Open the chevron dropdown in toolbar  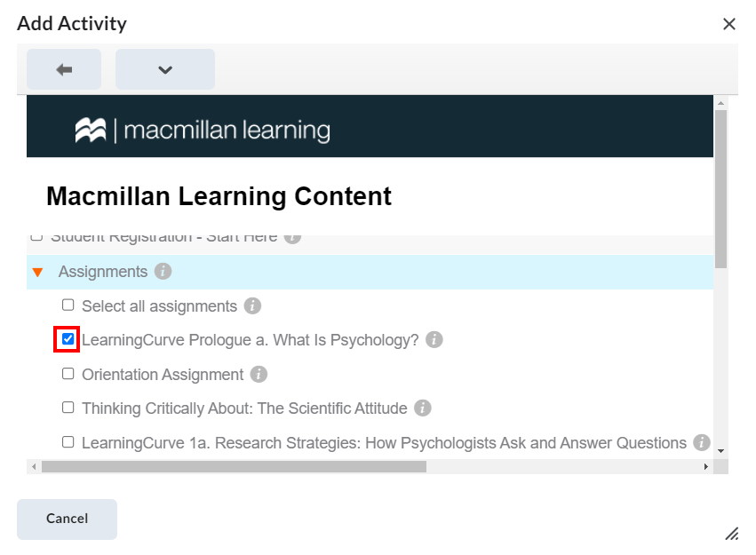point(165,69)
